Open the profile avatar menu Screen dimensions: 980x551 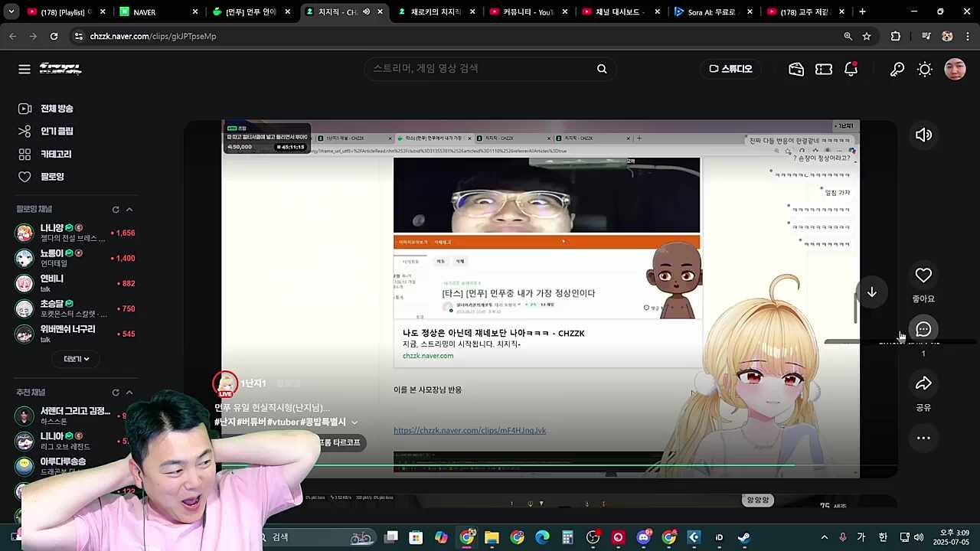(x=955, y=69)
